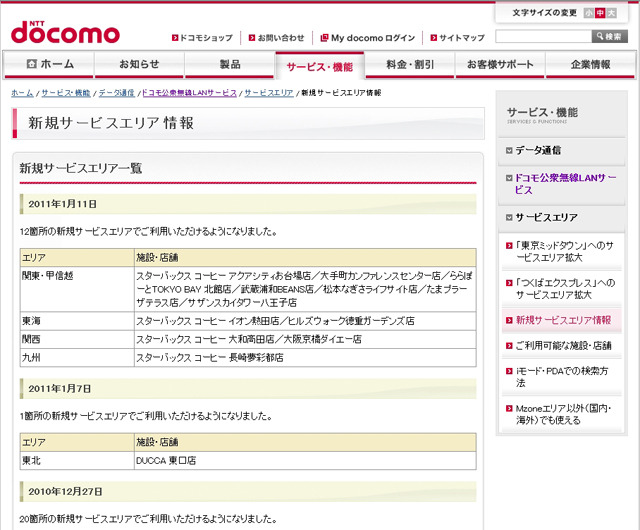Viewport: 640px width, 530px height.
Task: Click My docomo ログイン link
Action: pos(373,38)
